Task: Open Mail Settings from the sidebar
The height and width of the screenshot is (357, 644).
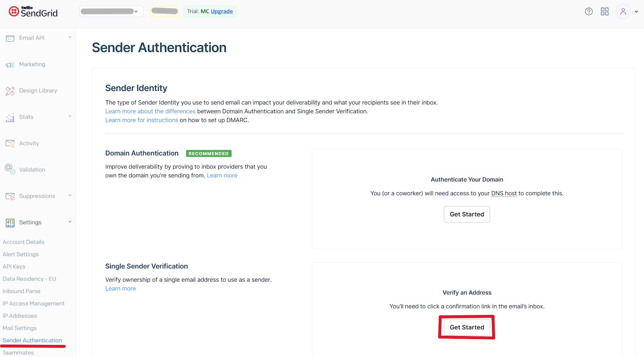Action: click(x=19, y=328)
